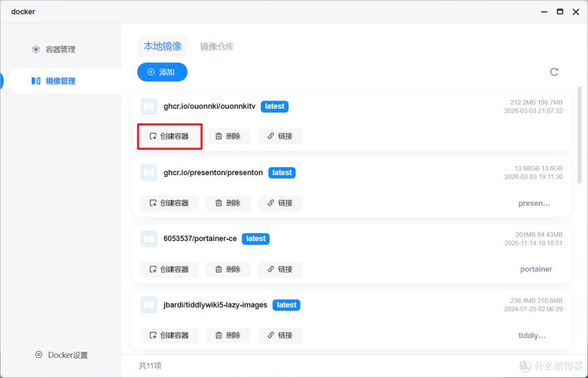Click the ghcr.io/presenton/presenton image name
Viewport: 588px width, 378px height.
point(213,173)
